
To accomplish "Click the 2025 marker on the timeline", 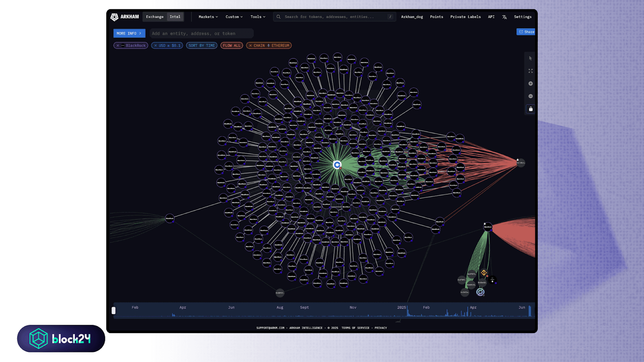I will pyautogui.click(x=402, y=307).
